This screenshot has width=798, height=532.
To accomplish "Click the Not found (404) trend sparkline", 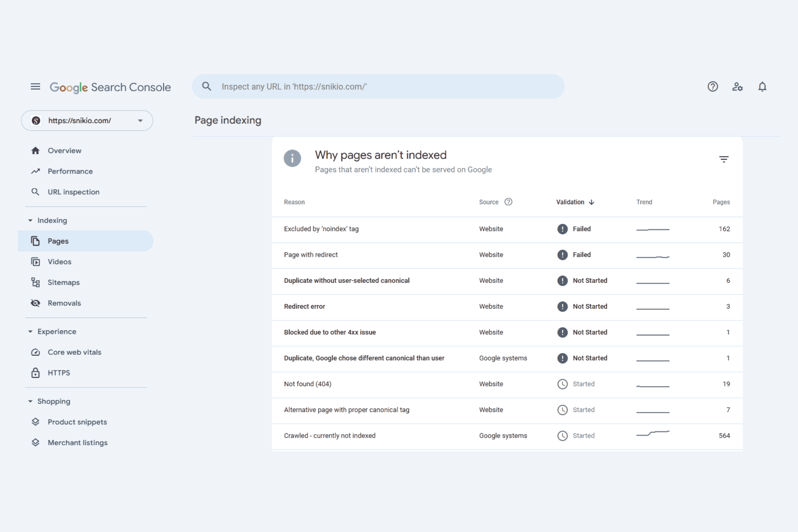I will 652,386.
